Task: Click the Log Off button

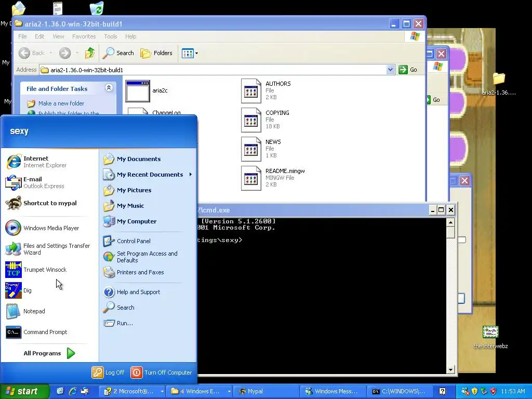Action: 108,372
